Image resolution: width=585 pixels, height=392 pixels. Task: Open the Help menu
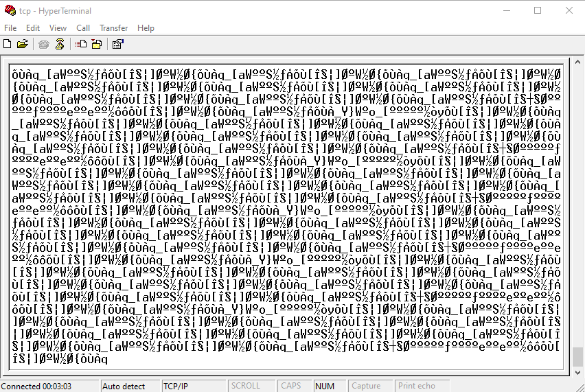point(146,28)
